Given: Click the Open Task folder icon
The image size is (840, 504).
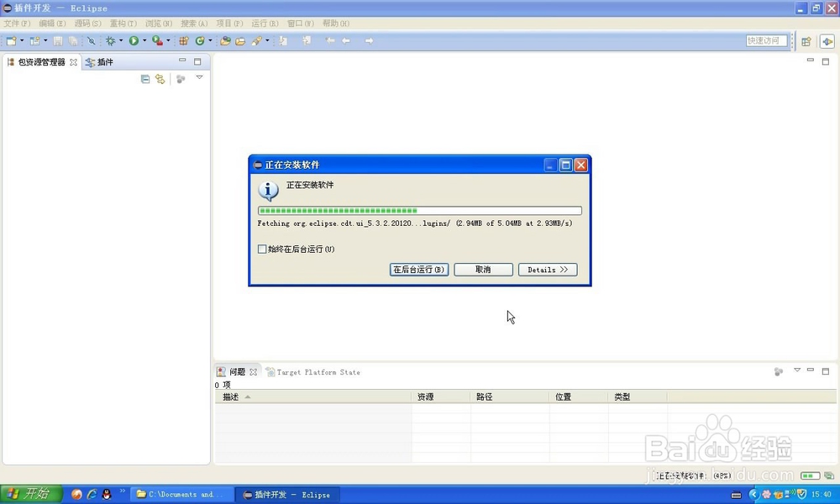Looking at the screenshot, I should (x=240, y=40).
